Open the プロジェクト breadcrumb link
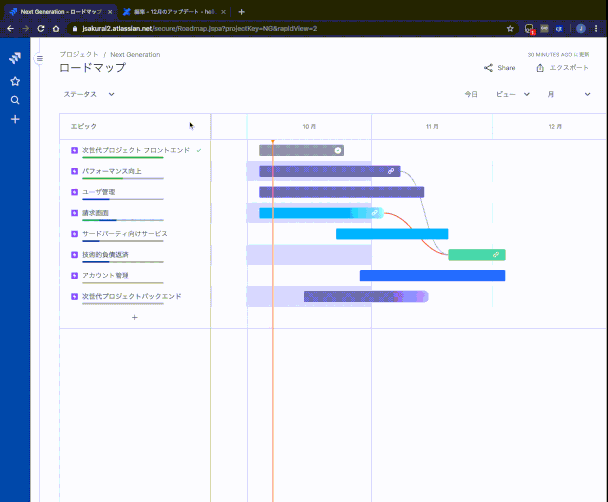Viewport: 608px width, 502px height. click(79, 54)
